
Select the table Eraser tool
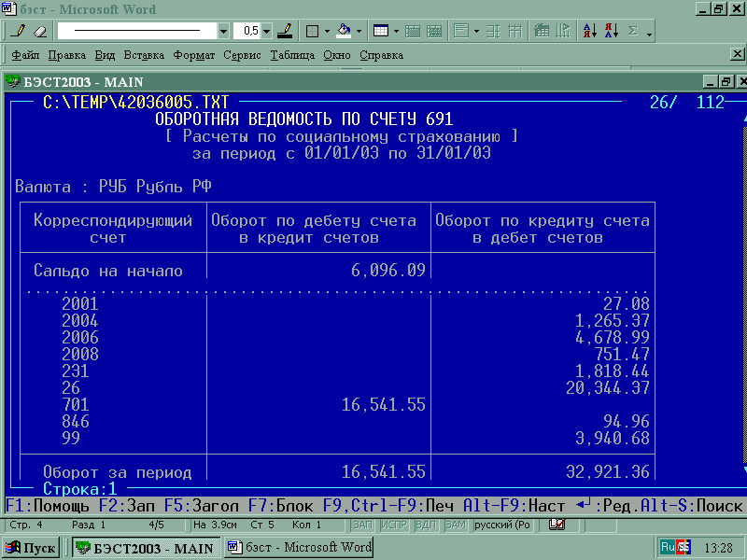pos(40,31)
